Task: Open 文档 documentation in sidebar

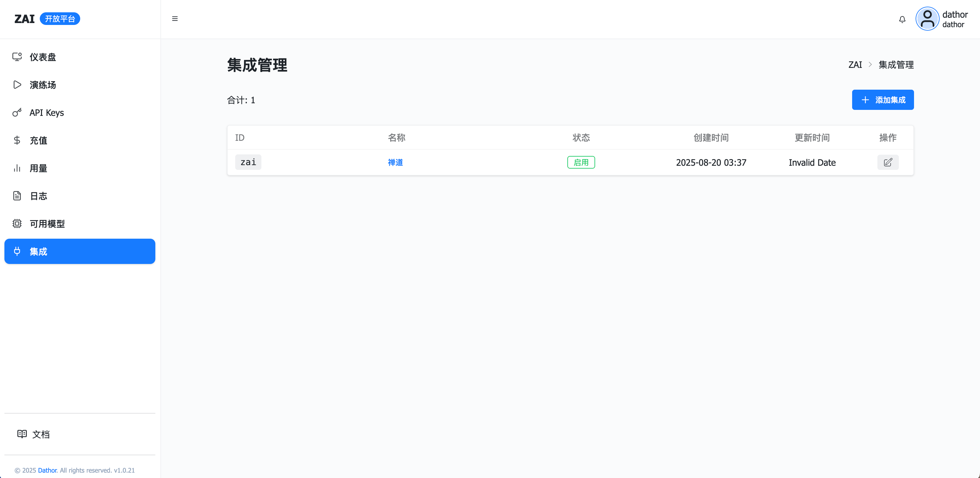Action: (x=41, y=434)
